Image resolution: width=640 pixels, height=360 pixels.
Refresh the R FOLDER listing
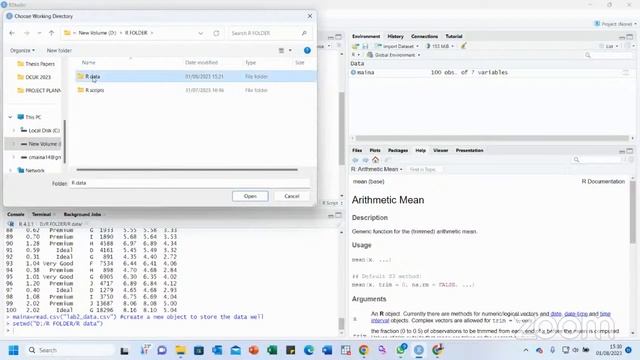(216, 33)
